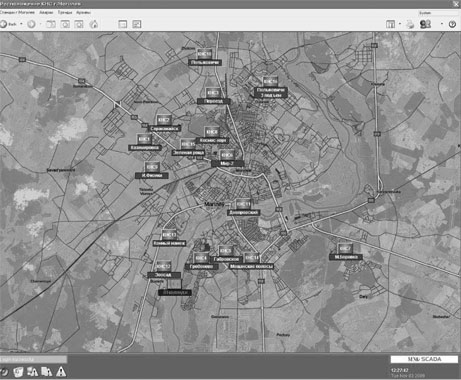Open the КНС4 station icon
Viewport: 461px width, 380px height.
tap(201, 258)
